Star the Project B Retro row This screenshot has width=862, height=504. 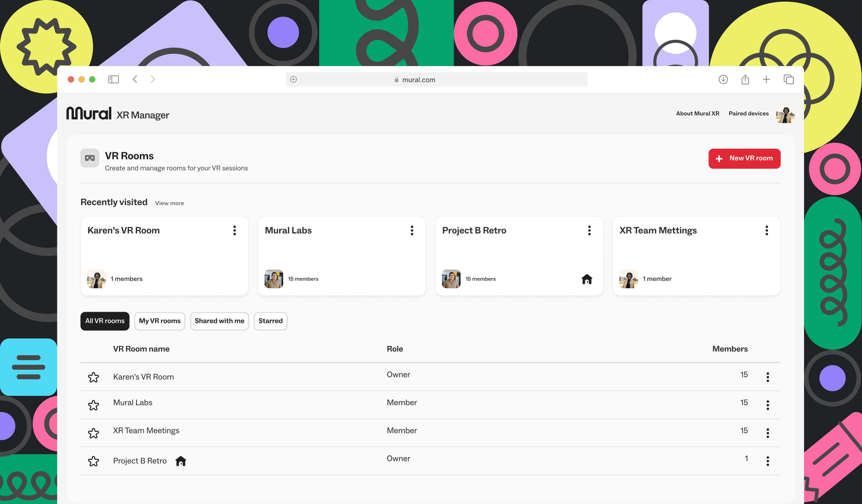93,461
